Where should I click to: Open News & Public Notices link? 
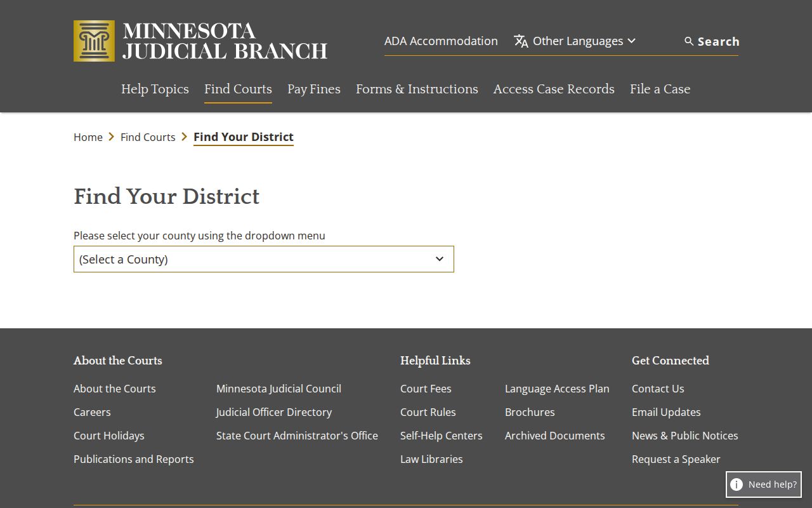tap(685, 436)
